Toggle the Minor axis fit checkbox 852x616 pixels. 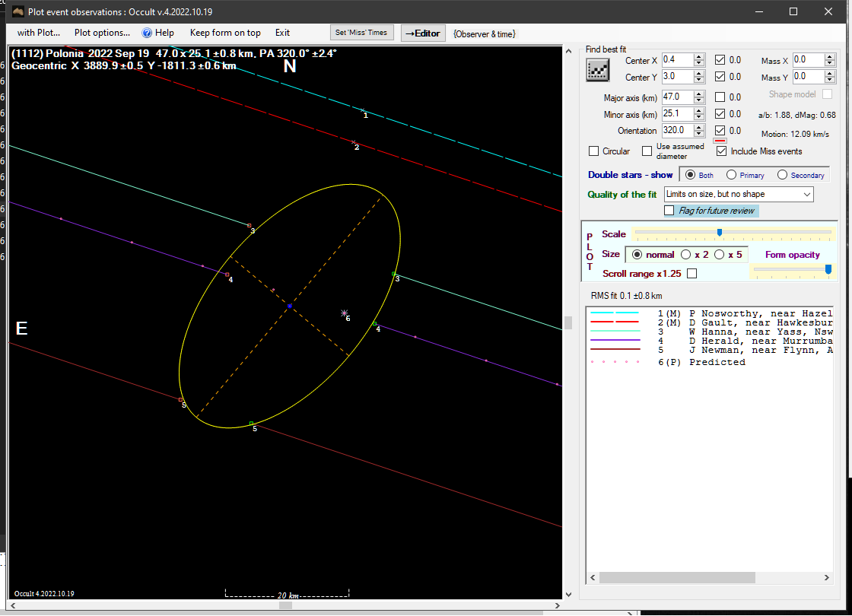click(720, 113)
